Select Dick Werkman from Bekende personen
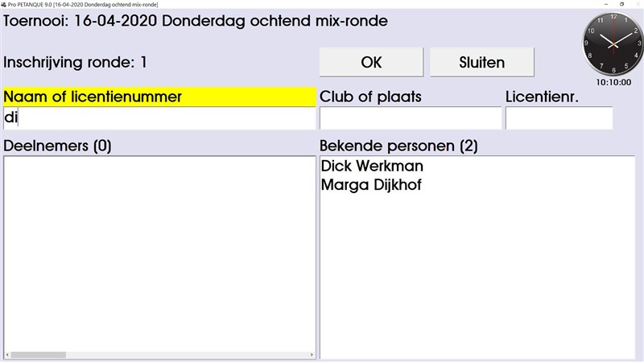This screenshot has width=644, height=362. coord(372,167)
